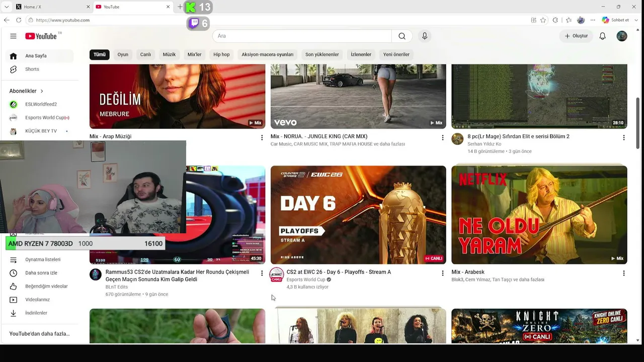
Task: Go to Ana Sayfa in sidebar
Action: pos(40,56)
